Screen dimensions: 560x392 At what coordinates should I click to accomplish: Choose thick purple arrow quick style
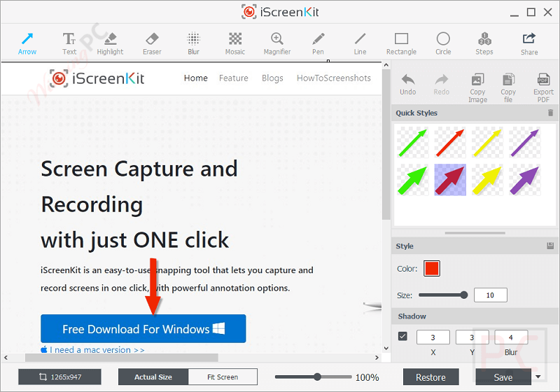[x=524, y=180]
